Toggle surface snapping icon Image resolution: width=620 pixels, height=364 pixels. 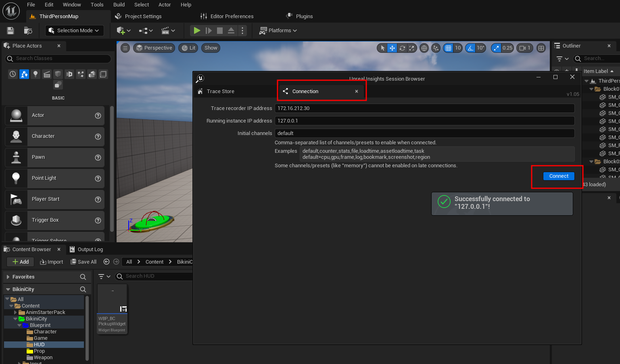pyautogui.click(x=436, y=48)
